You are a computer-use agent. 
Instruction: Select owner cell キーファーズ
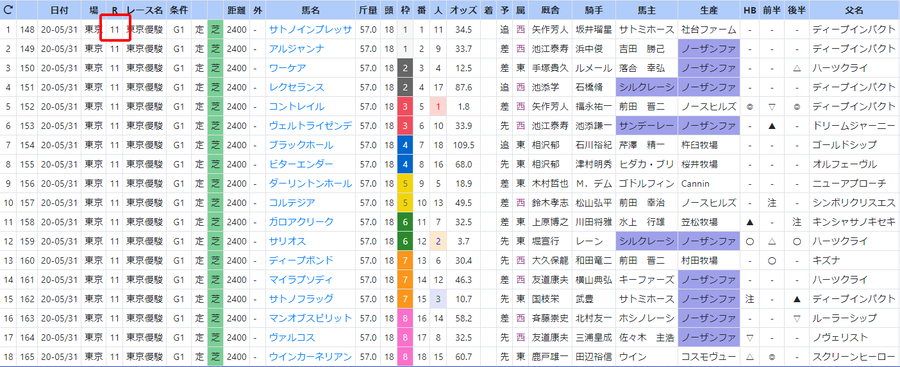tap(646, 280)
